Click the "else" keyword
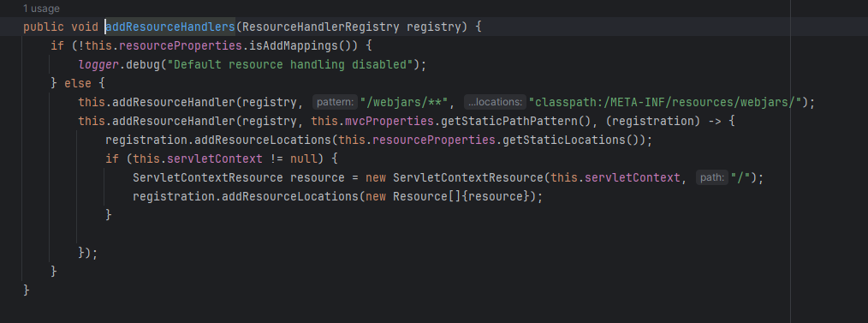868x323 pixels. [78, 83]
